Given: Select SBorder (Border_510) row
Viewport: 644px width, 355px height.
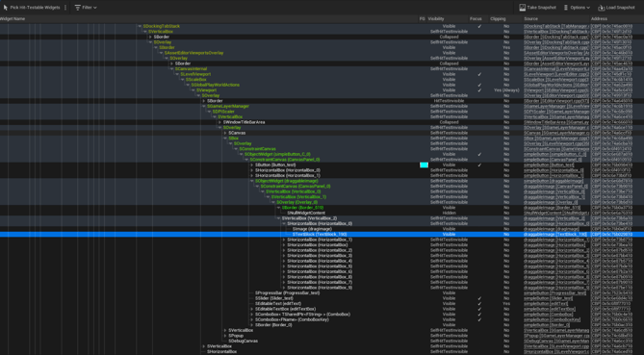Looking at the screenshot, I should 322,208.
